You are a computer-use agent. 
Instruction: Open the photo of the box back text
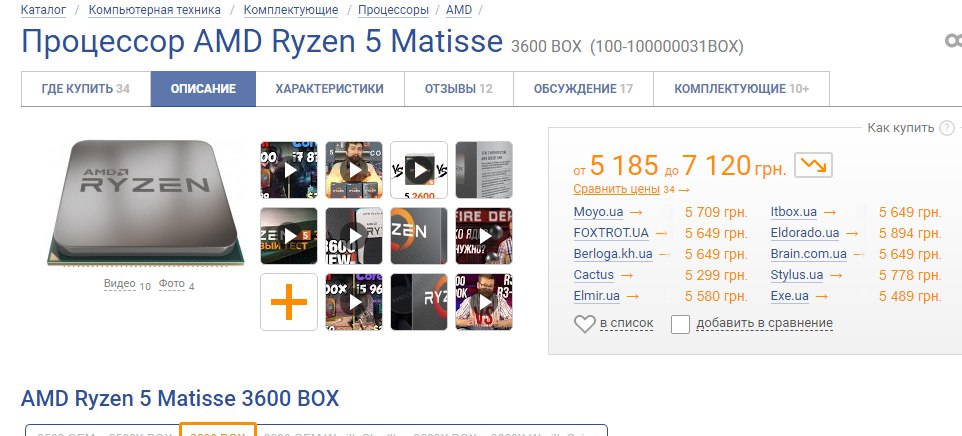click(x=484, y=170)
